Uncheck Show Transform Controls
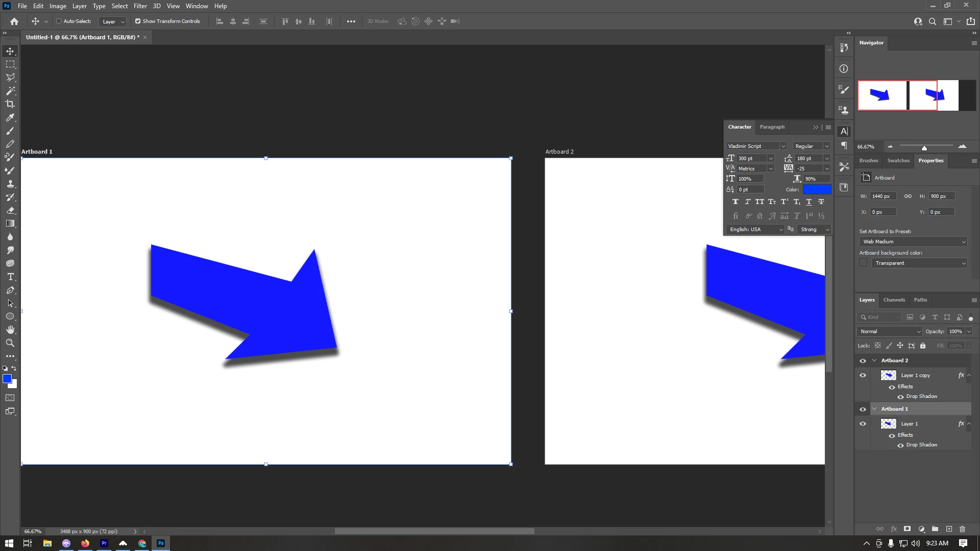Screen dimensions: 980x551 click(x=138, y=21)
